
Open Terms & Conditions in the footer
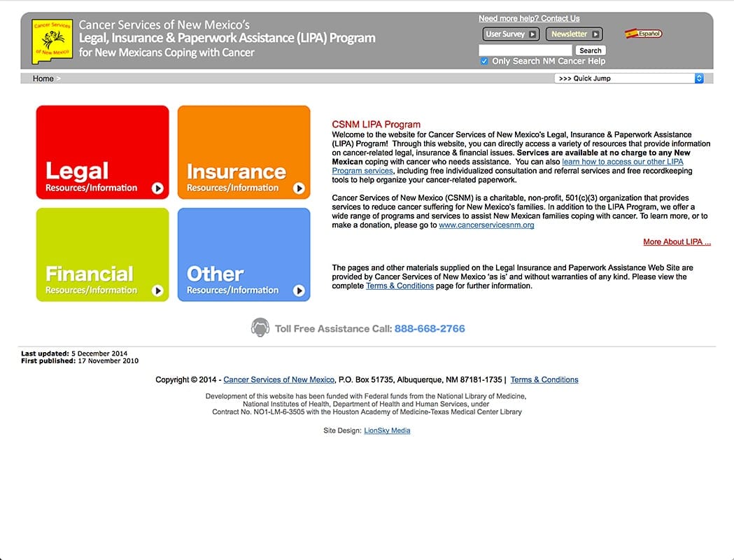544,380
